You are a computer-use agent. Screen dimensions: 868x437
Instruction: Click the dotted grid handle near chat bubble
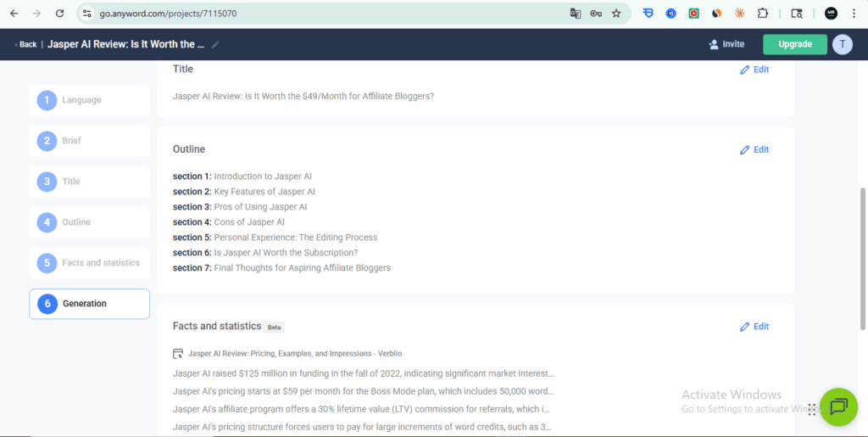pyautogui.click(x=811, y=410)
